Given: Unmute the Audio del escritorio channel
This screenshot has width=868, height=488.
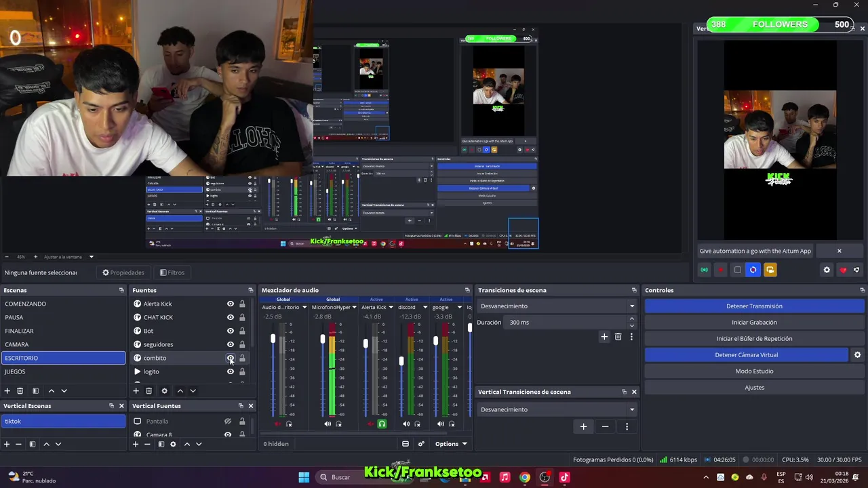Looking at the screenshot, I should coord(277,424).
